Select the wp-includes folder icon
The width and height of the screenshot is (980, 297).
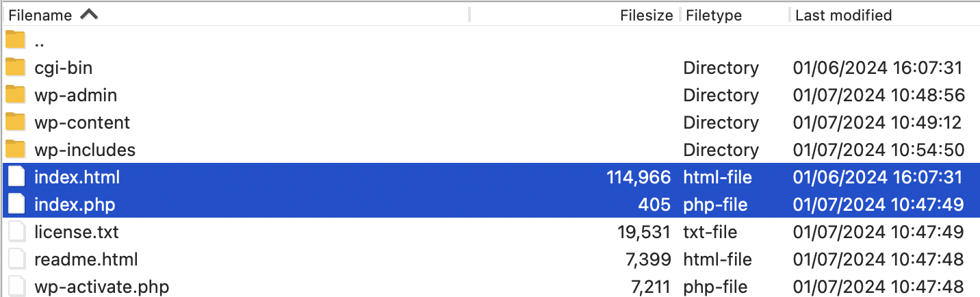15,150
